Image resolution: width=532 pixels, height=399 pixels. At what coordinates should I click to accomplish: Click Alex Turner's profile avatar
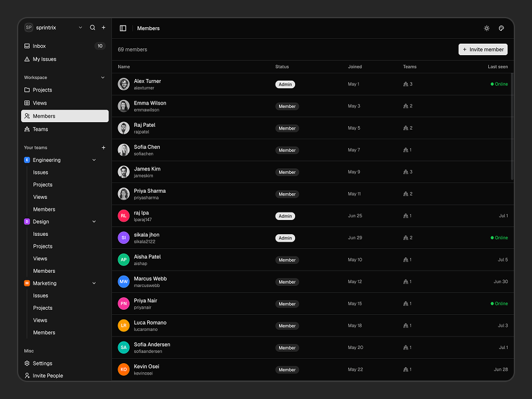coord(123,84)
